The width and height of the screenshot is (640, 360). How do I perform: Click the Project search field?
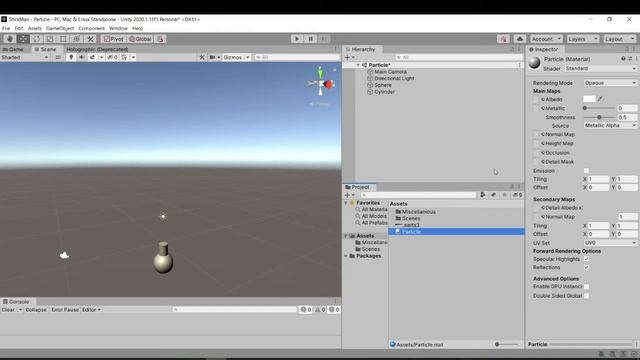click(418, 195)
